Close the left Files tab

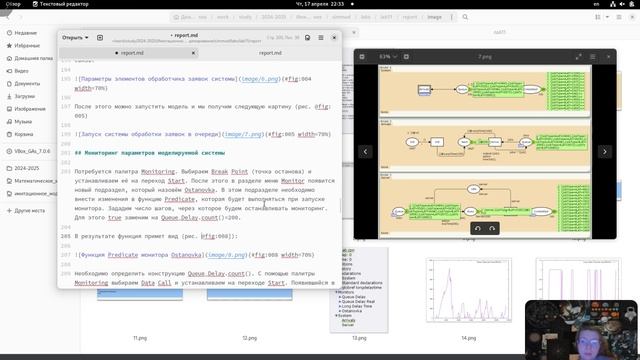(354, 32)
